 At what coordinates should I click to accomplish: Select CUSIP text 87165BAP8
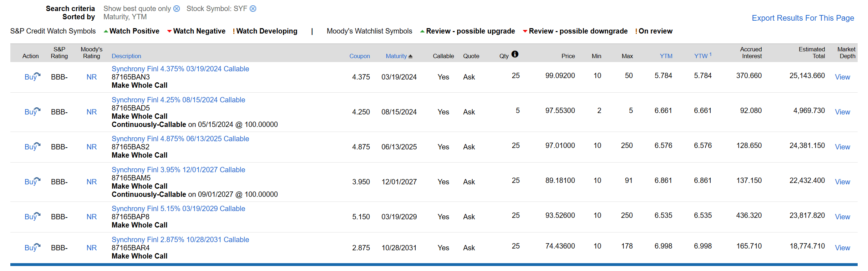click(x=131, y=217)
